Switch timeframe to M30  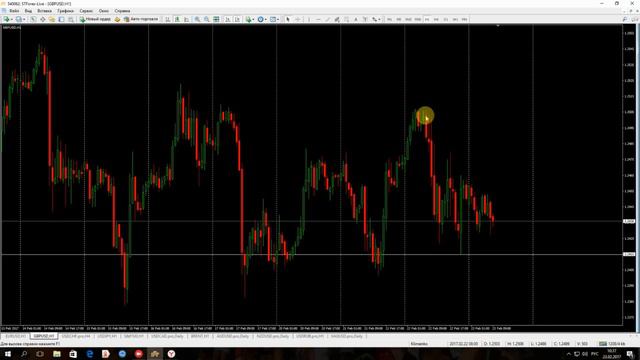pos(418,19)
